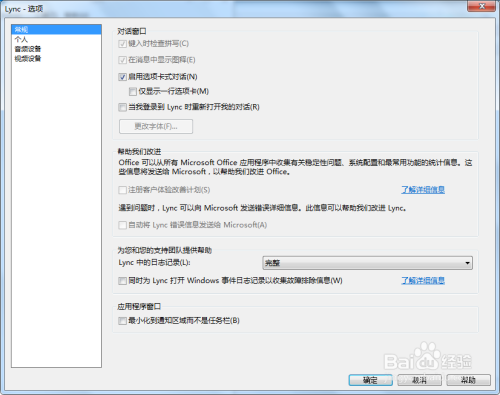This screenshot has height=395, width=500.
Task: Open 了解详细信息 link beside 事件日志记录
Action: [423, 280]
